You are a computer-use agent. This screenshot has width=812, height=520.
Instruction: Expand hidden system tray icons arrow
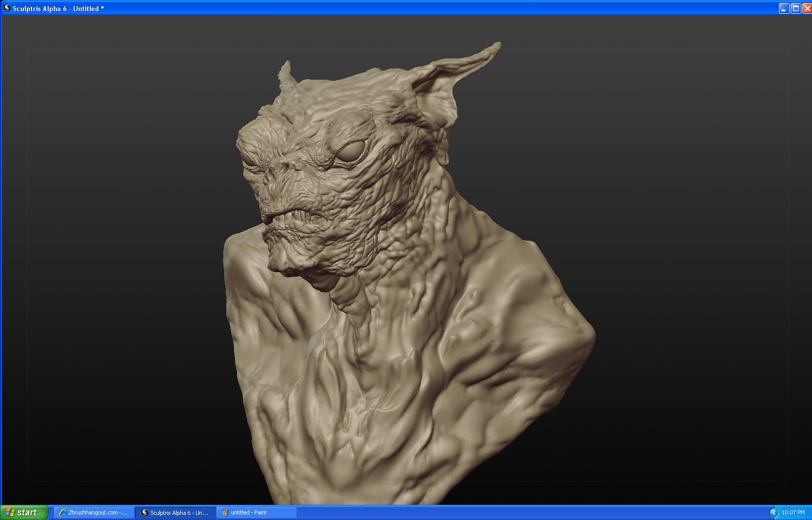[774, 512]
